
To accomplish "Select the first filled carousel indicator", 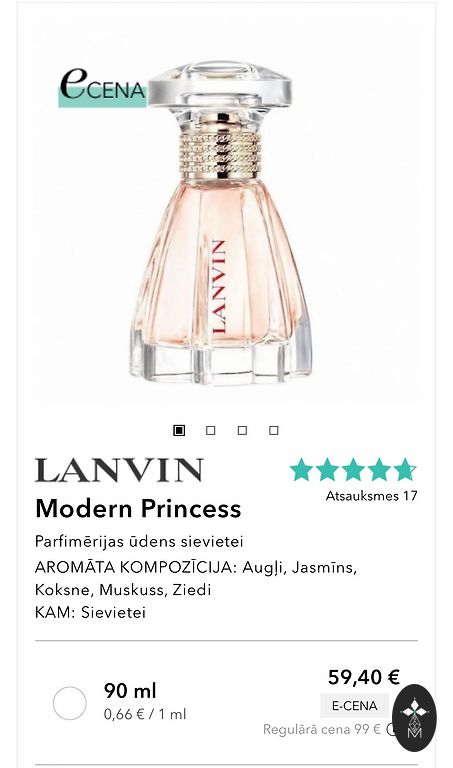I will coord(180,431).
